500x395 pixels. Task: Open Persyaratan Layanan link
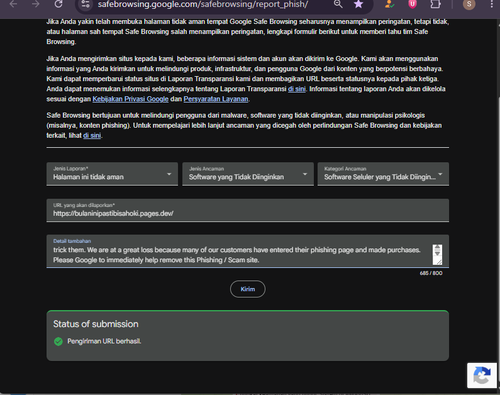(x=216, y=99)
